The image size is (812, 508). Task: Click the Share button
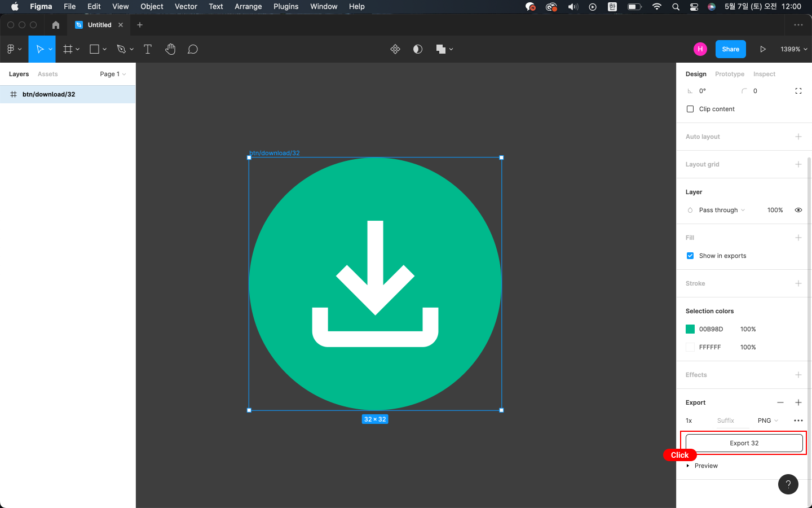pyautogui.click(x=731, y=49)
